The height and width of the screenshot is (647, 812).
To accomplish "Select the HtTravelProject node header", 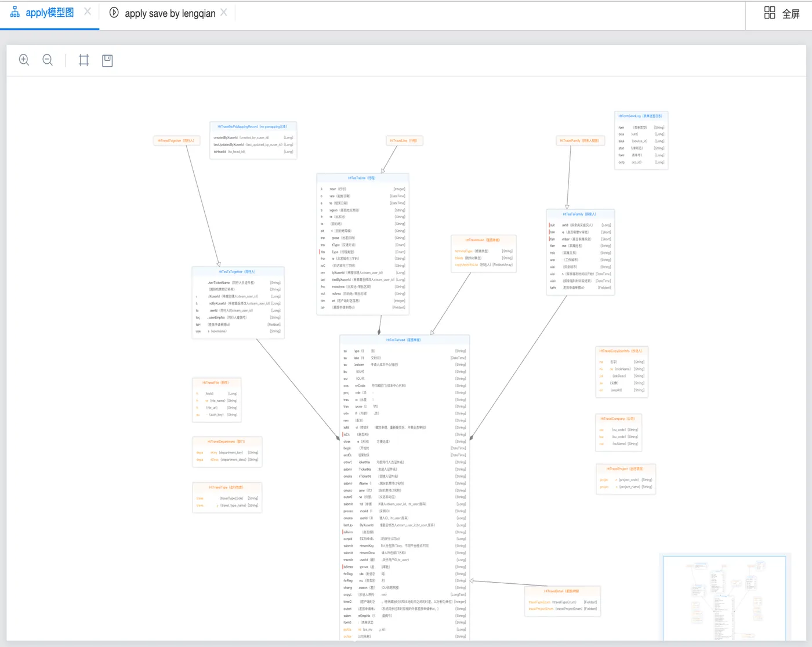I will [x=625, y=468].
